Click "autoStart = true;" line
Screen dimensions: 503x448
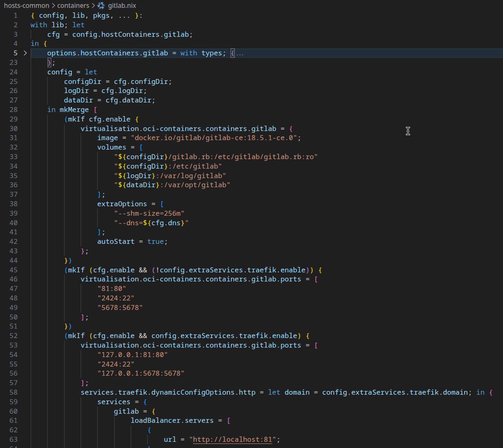[x=132, y=241]
